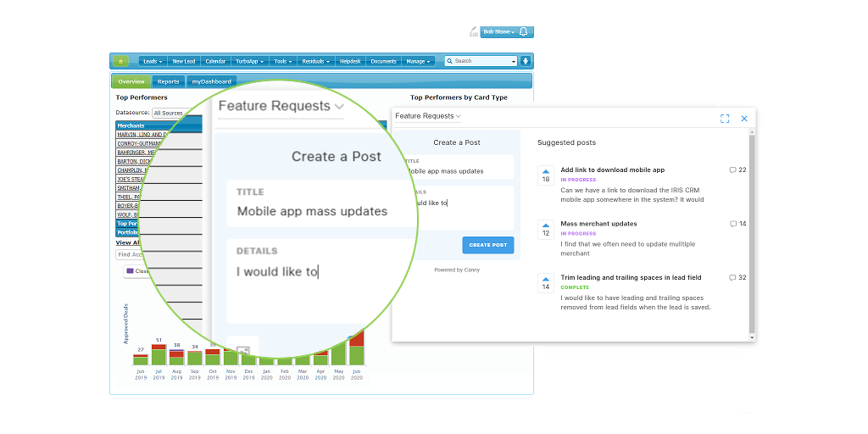
Task: Open the TurboApp dropdown menu
Action: (249, 61)
